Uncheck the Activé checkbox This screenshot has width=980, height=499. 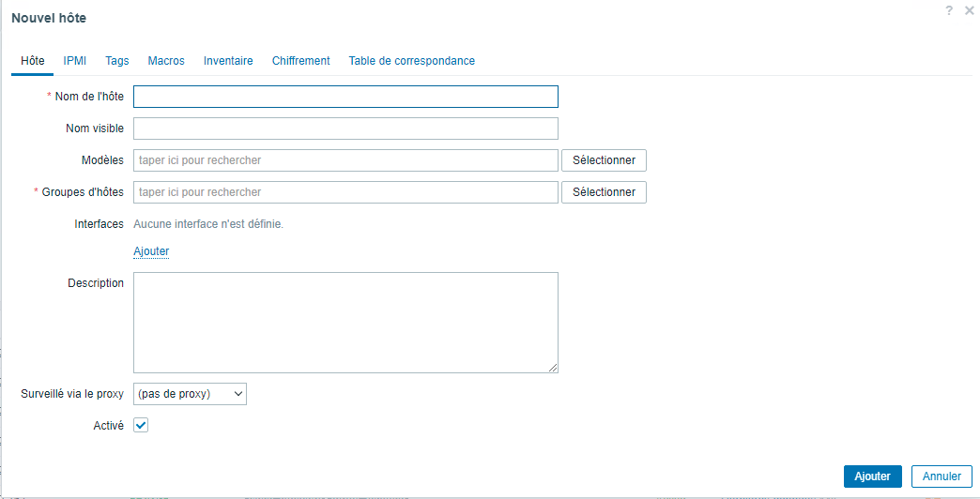tap(141, 426)
